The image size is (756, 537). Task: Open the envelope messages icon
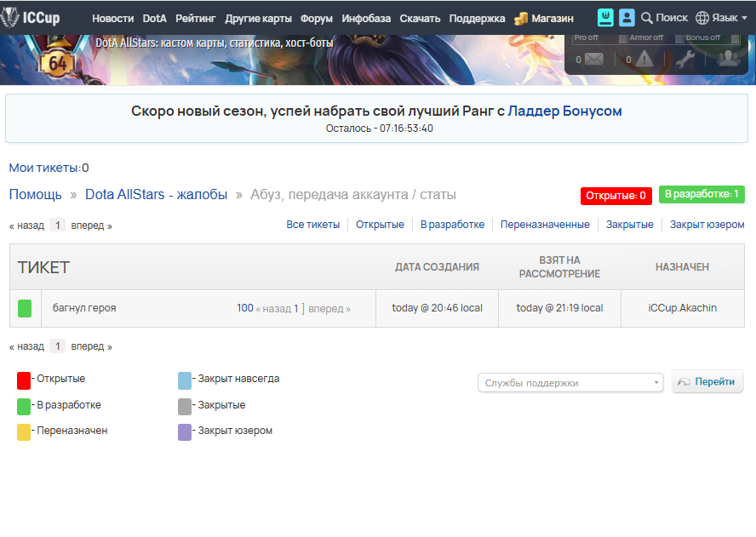(594, 60)
